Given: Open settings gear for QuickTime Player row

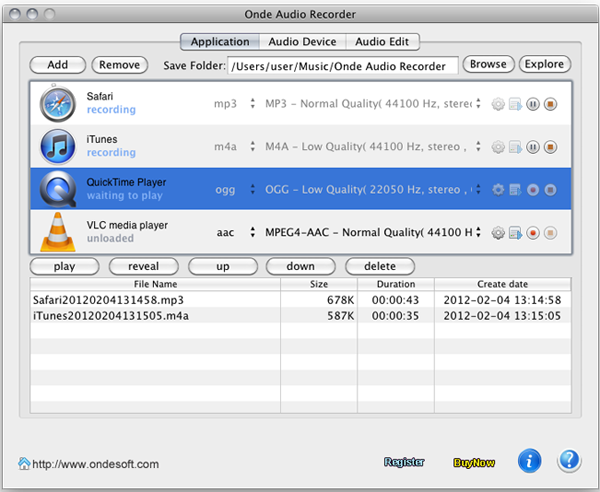Looking at the screenshot, I should pos(498,190).
